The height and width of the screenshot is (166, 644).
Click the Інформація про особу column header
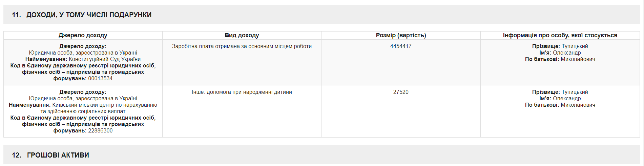click(x=560, y=35)
